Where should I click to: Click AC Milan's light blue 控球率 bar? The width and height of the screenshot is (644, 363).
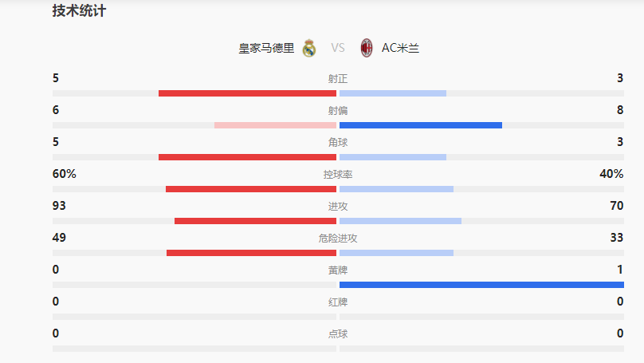click(396, 189)
